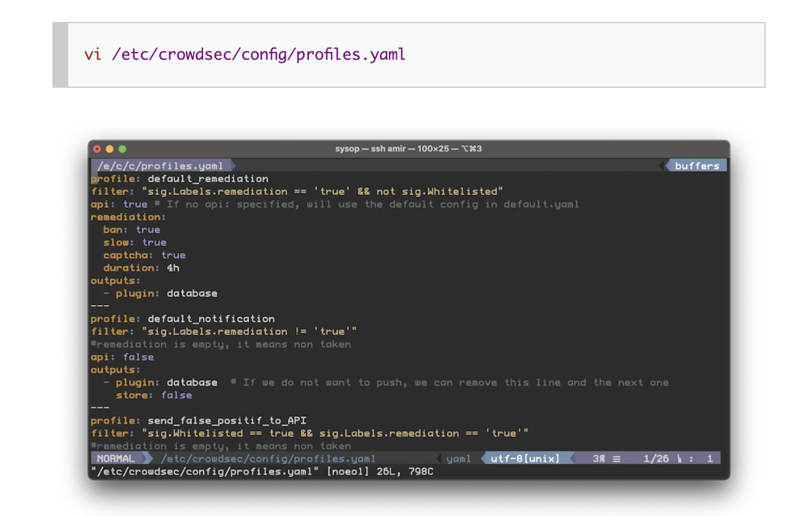The width and height of the screenshot is (812, 516).
Task: Click the terminal title 'sysop — ssh amir'
Action: click(x=408, y=149)
